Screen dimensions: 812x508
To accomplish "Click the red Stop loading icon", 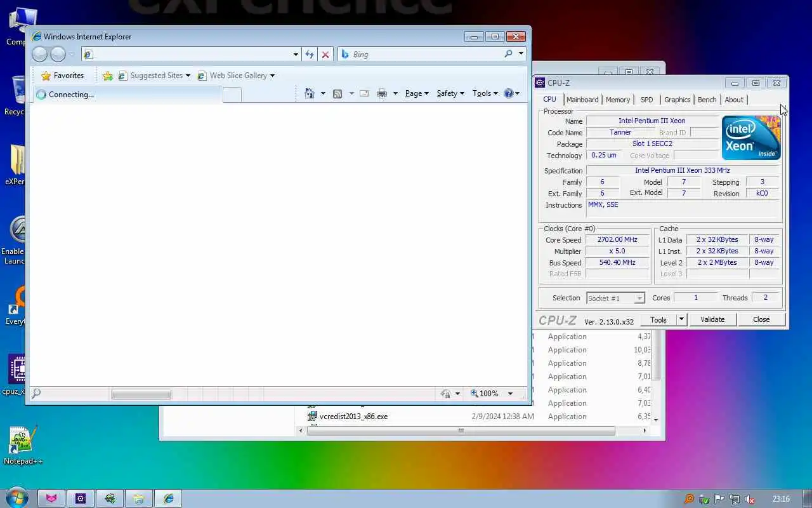I will 325,54.
